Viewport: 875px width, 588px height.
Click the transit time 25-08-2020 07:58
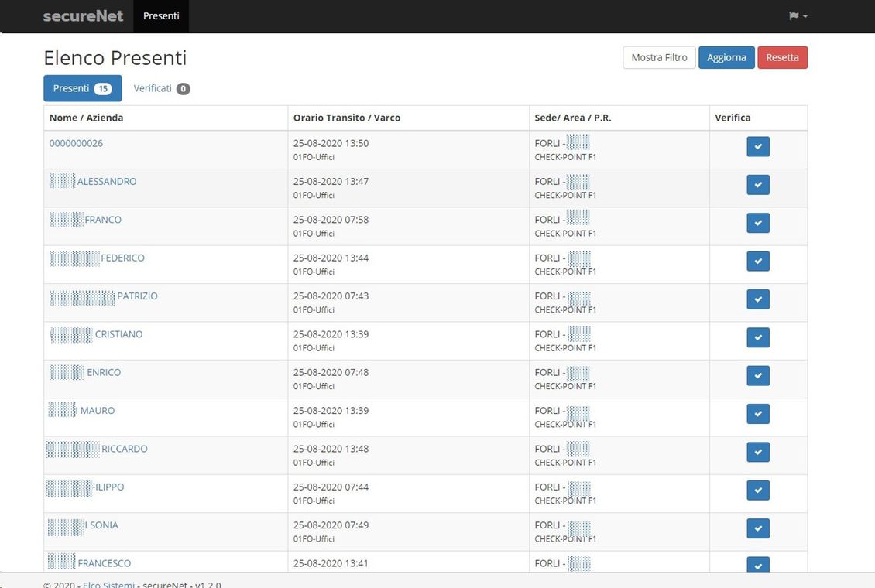(x=331, y=220)
